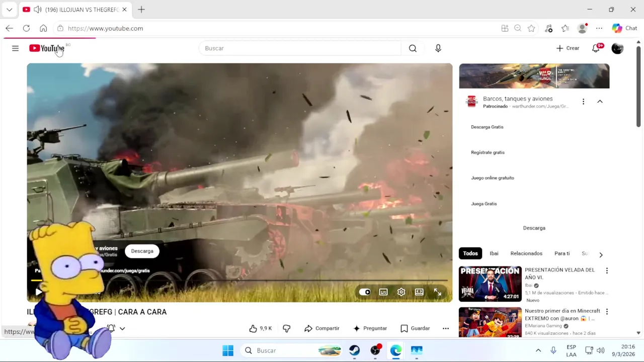The image size is (644, 362).
Task: Click the browser back arrow
Action: tap(9, 28)
